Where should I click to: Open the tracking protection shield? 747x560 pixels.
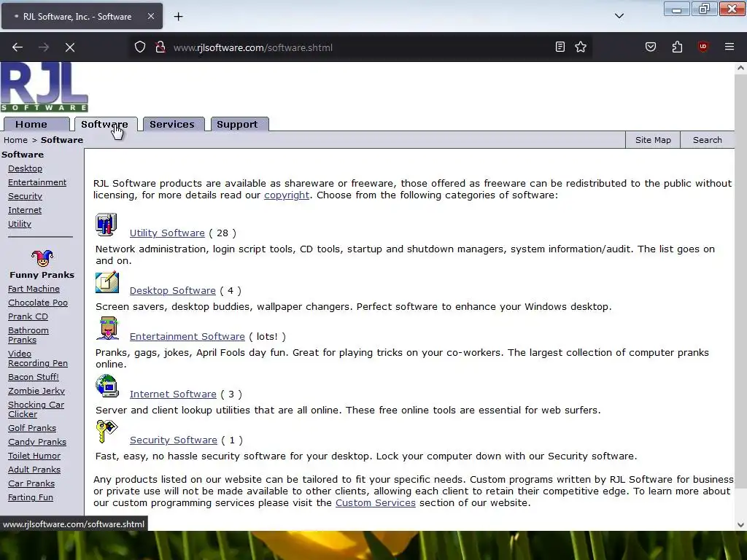point(139,47)
